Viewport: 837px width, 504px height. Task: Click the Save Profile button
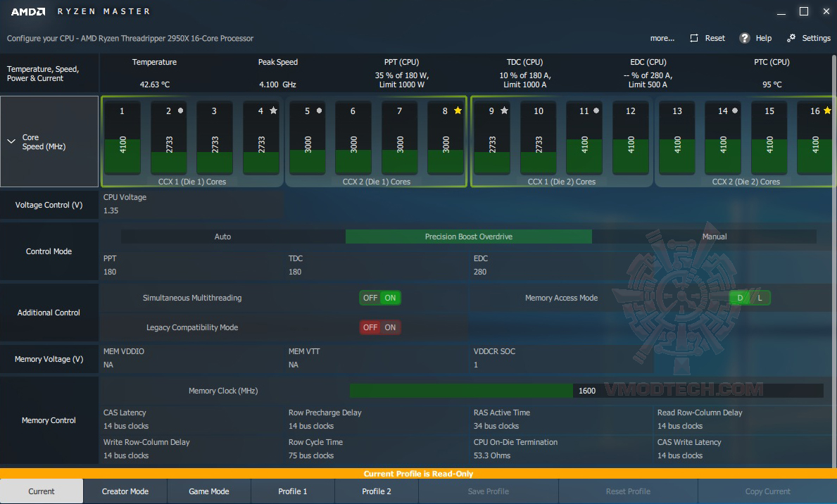[x=489, y=491]
